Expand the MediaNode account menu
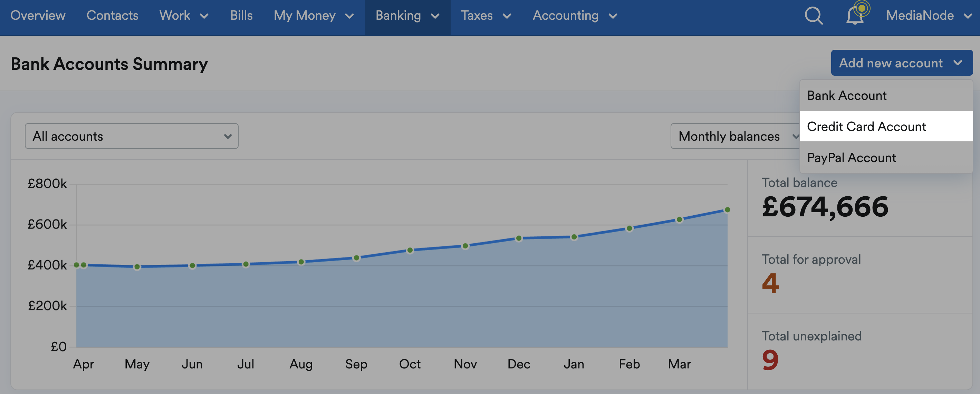The image size is (980, 394). point(928,16)
